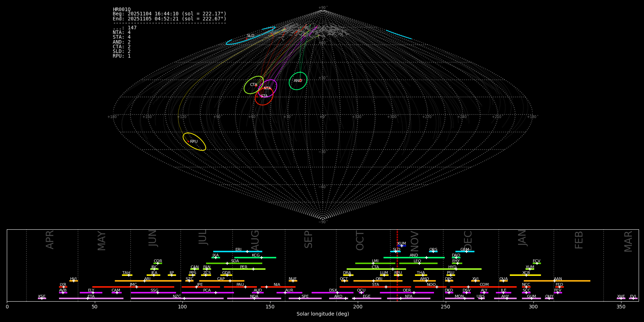Image resolution: width=644 pixels, height=322 pixels.
Task: Select the CAP shower bar in timeline
Action: (222, 281)
